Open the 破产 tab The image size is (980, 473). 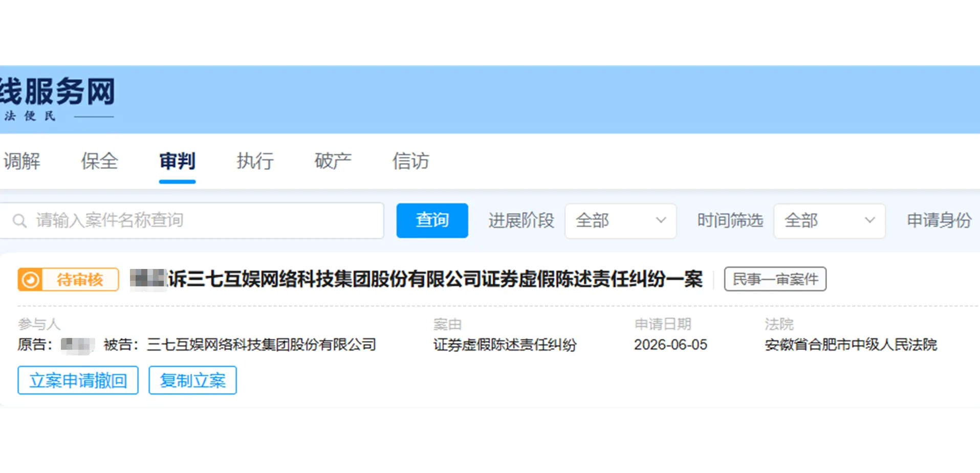pos(333,161)
